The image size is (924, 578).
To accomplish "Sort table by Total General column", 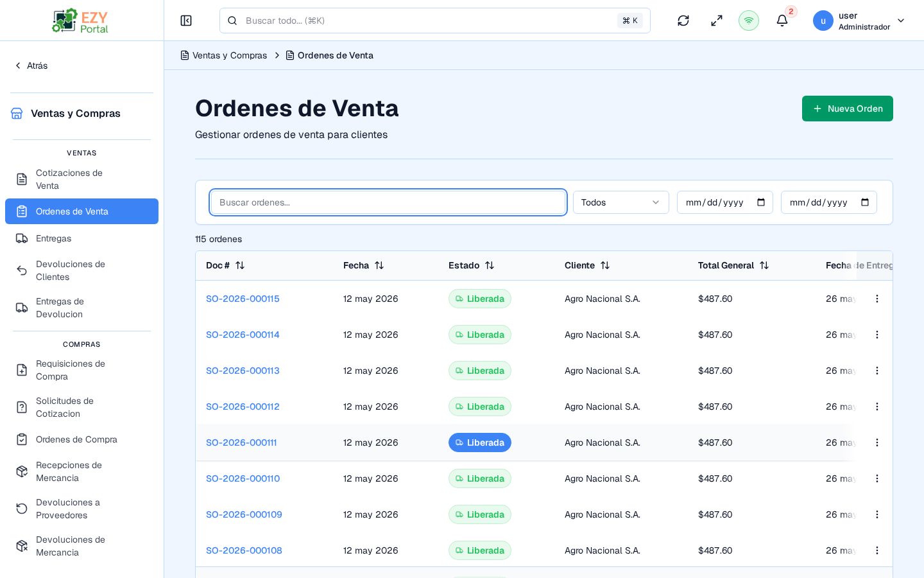I will click(733, 265).
